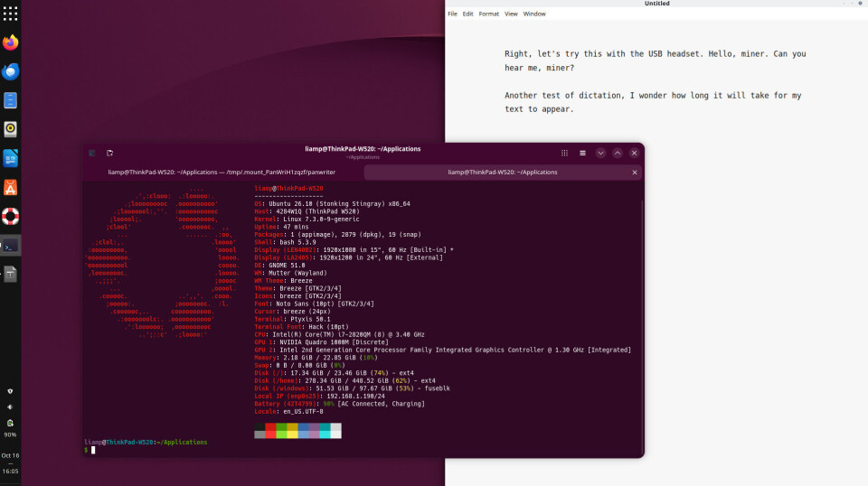The image size is (868, 486).
Task: Focus the Terminal icon in the dock
Action: pyautogui.click(x=10, y=246)
